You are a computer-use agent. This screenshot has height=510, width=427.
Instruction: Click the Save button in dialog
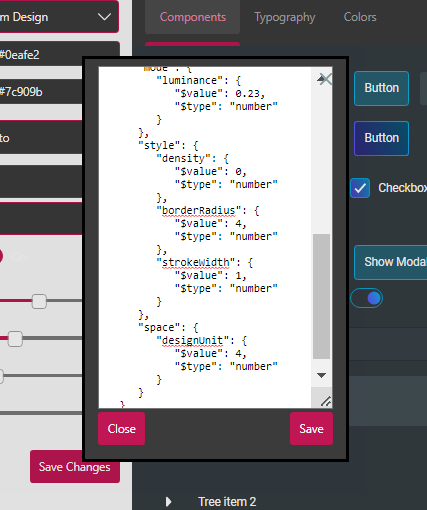pyautogui.click(x=311, y=429)
